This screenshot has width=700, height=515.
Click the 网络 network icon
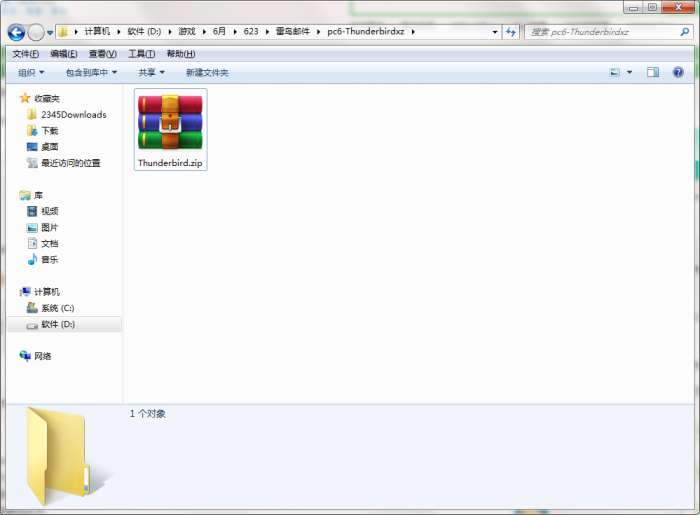25,356
